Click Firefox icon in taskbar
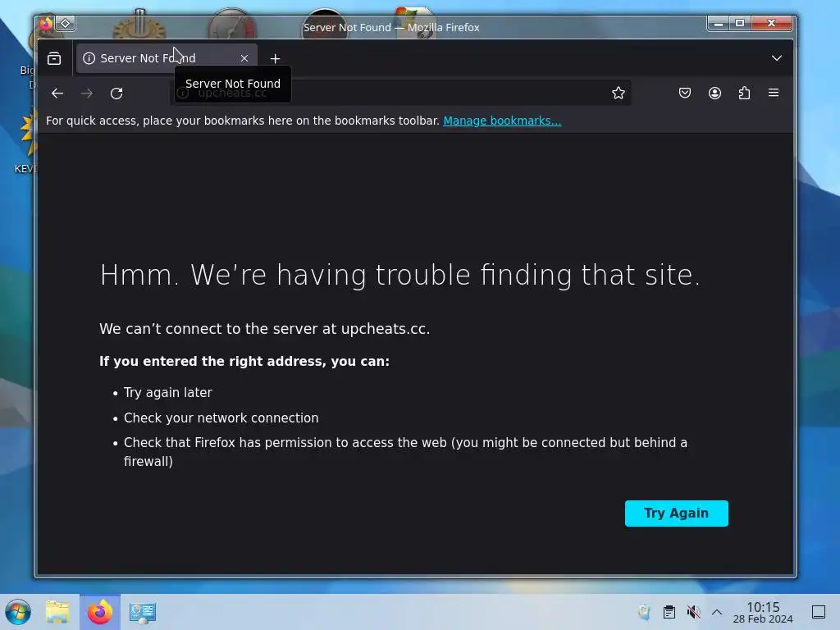 [x=100, y=612]
